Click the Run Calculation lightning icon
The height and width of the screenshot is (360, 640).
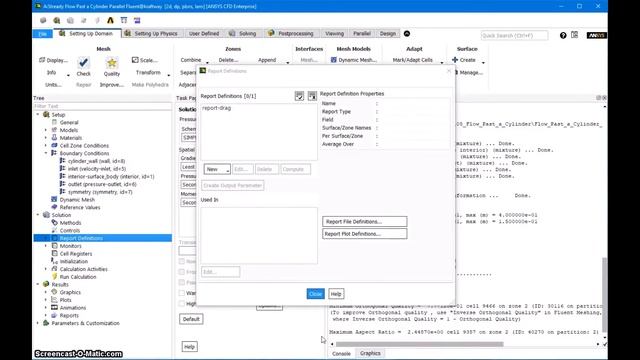point(54,277)
